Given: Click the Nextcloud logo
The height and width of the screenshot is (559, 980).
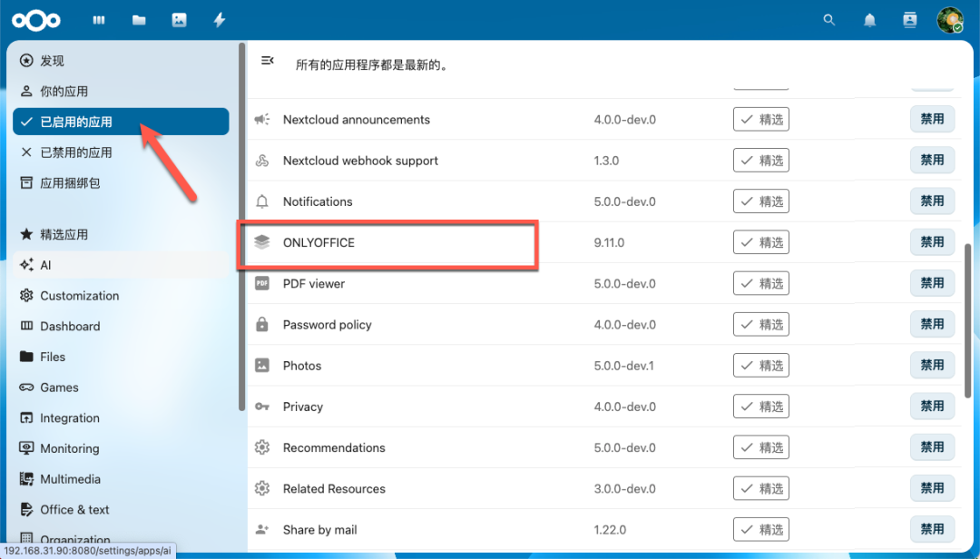Looking at the screenshot, I should [x=35, y=19].
